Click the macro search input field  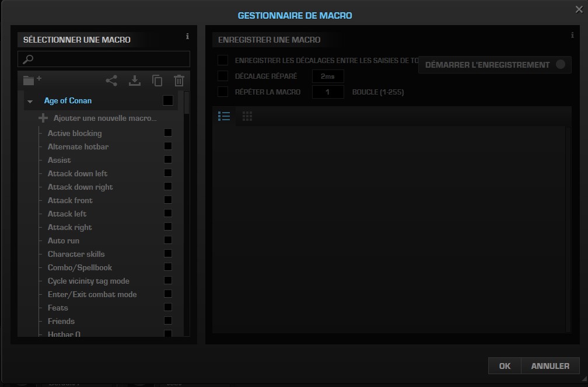tap(108, 59)
